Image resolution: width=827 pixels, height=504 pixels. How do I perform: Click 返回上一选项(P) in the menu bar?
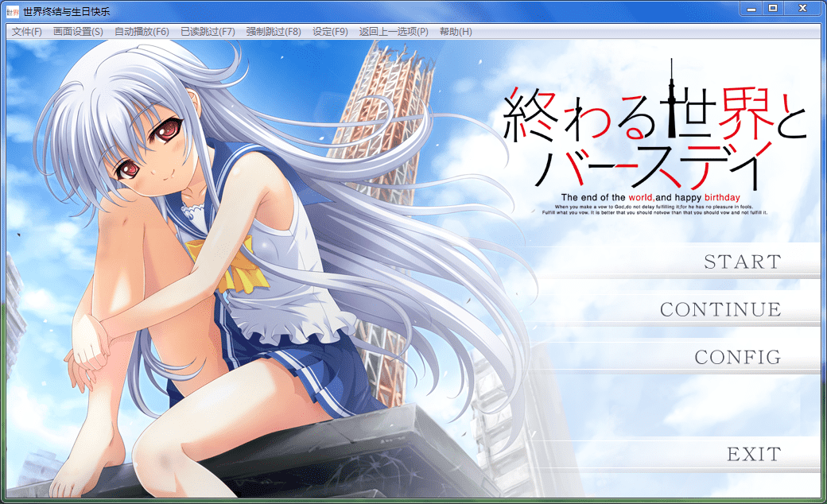[x=394, y=32]
